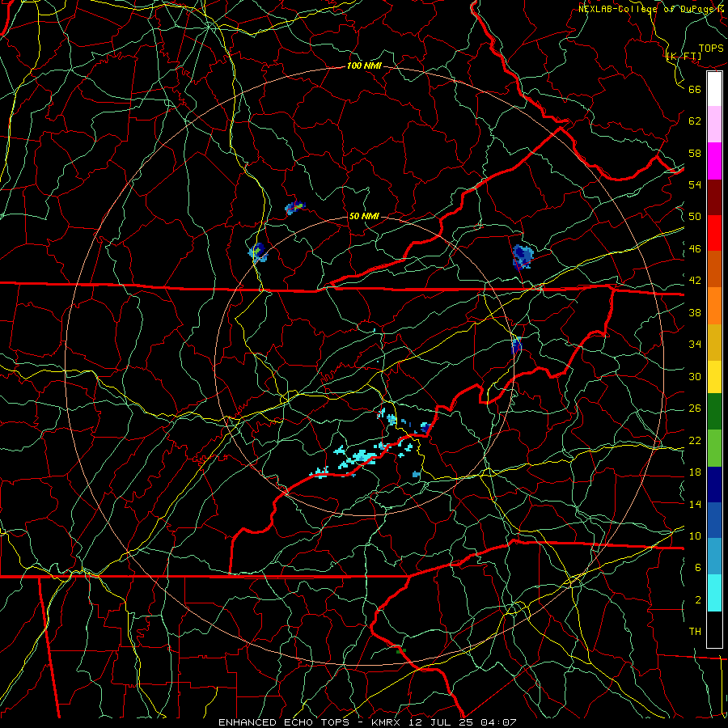The width and height of the screenshot is (728, 728).
Task: Click the legend value '26'
Action: coord(695,408)
